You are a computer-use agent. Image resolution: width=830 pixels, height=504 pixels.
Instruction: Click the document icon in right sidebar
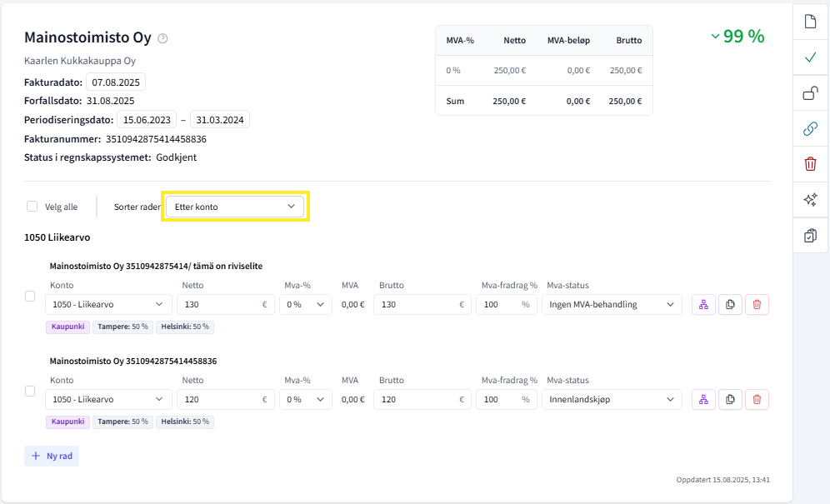tap(809, 22)
